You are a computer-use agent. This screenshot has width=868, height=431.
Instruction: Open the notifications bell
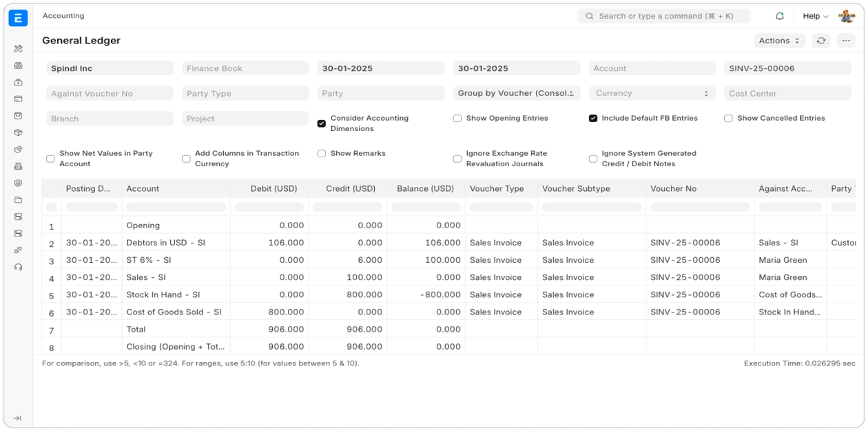[780, 16]
